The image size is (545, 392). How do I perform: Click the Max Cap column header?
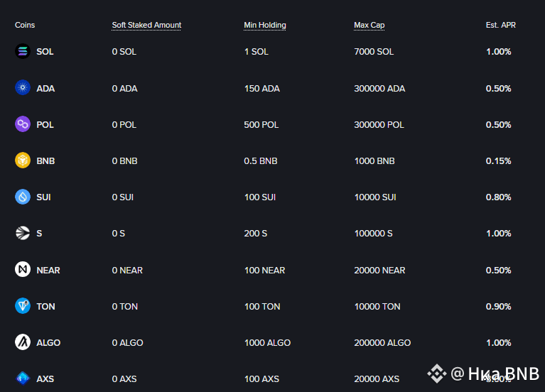[369, 25]
